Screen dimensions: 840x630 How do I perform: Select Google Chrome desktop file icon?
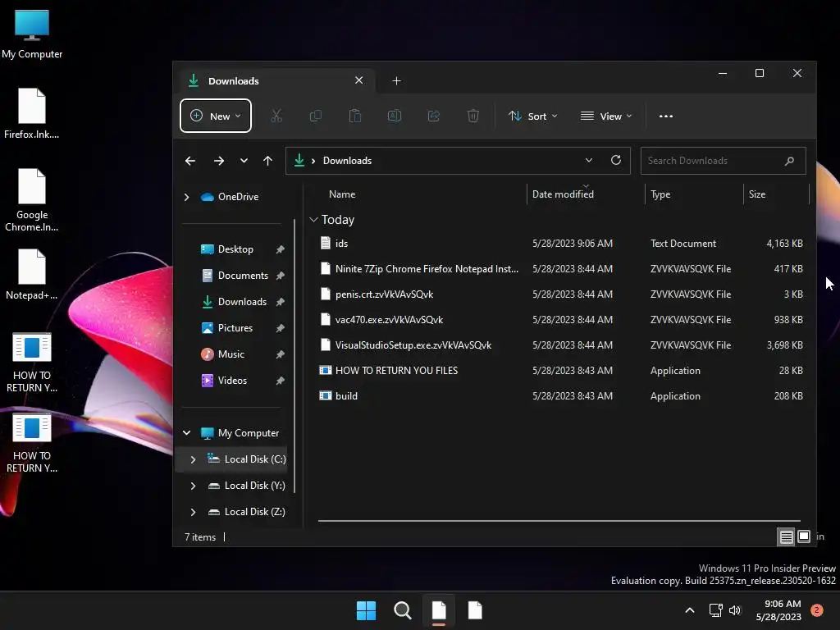point(32,200)
